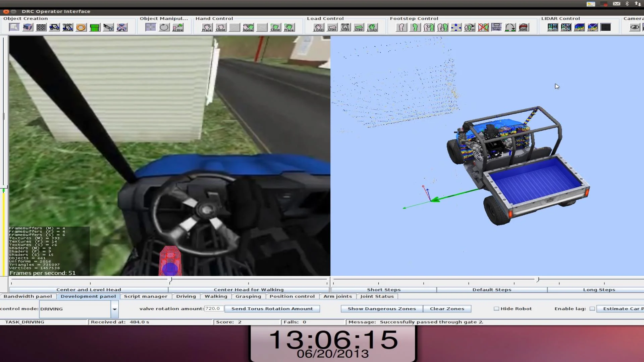Click the Disable icon in LIDAR Control

click(552, 27)
